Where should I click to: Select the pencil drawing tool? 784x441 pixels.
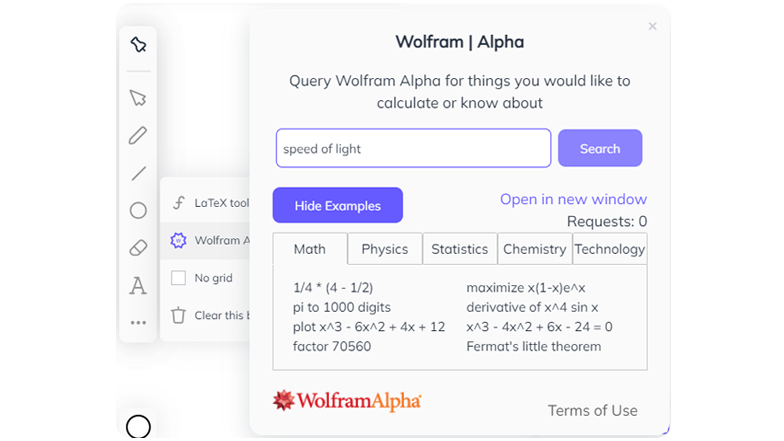138,135
